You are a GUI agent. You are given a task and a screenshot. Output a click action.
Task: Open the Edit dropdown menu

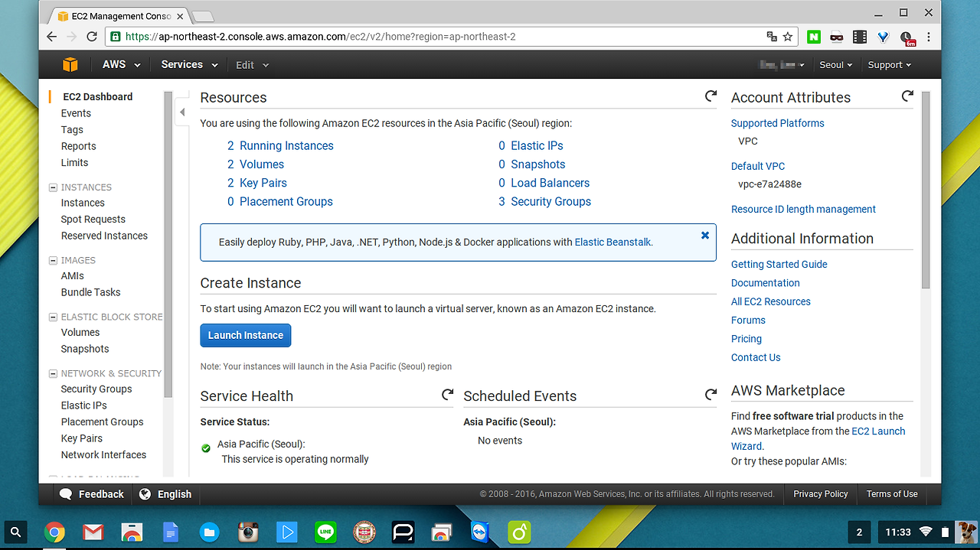click(253, 65)
